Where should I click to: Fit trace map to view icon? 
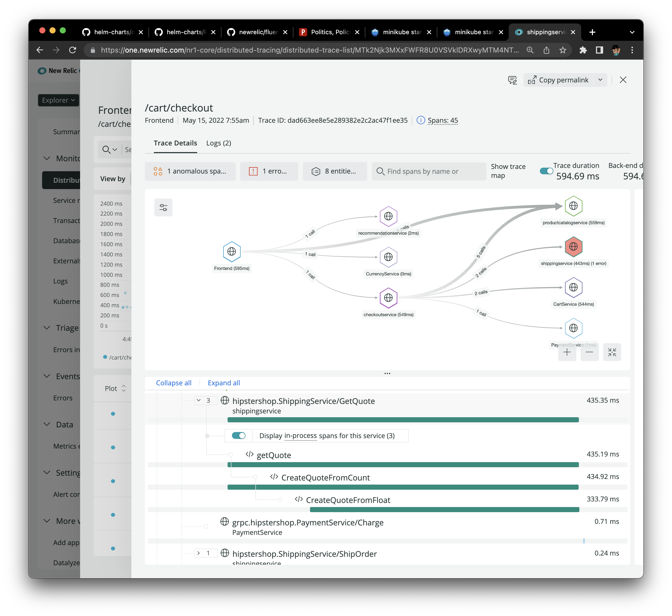coord(612,352)
